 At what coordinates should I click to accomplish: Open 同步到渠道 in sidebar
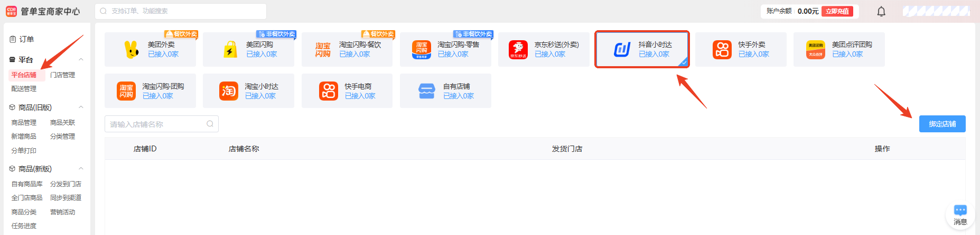(x=66, y=198)
